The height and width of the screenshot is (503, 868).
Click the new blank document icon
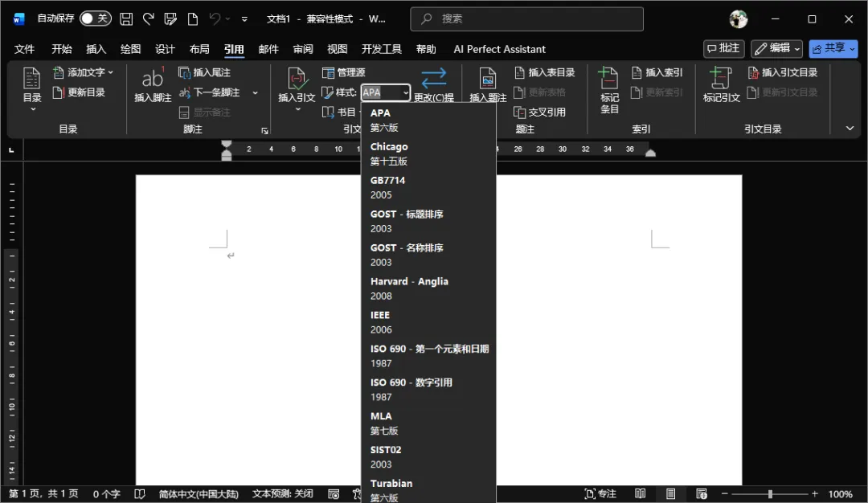pyautogui.click(x=193, y=18)
